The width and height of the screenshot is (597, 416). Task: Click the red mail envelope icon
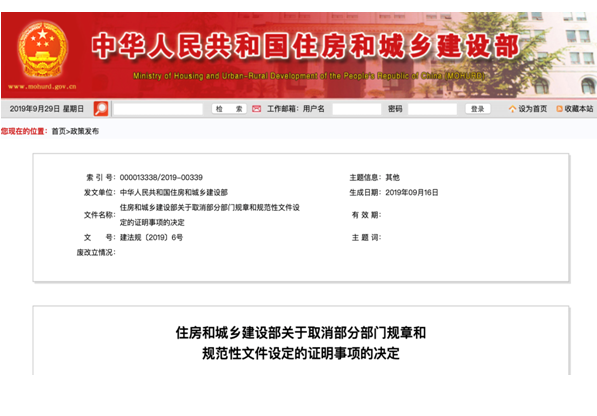257,109
